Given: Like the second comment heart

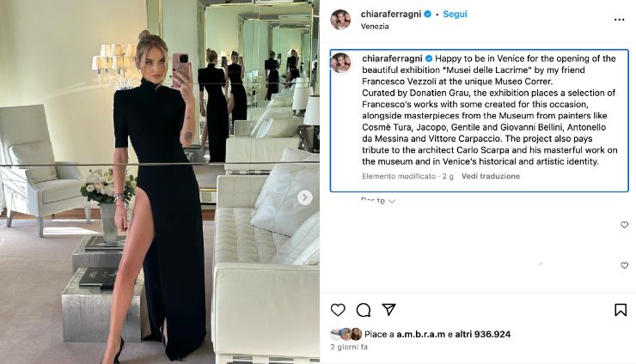Looking at the screenshot, I should point(624,265).
